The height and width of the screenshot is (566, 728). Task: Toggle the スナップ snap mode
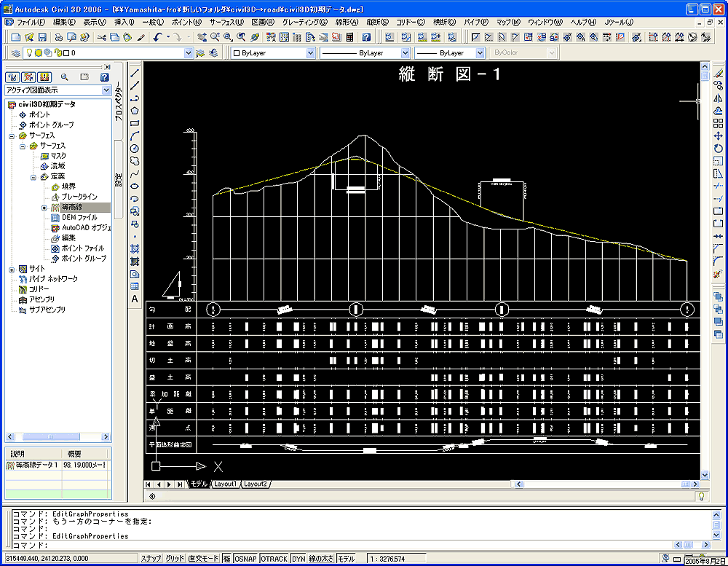(151, 559)
